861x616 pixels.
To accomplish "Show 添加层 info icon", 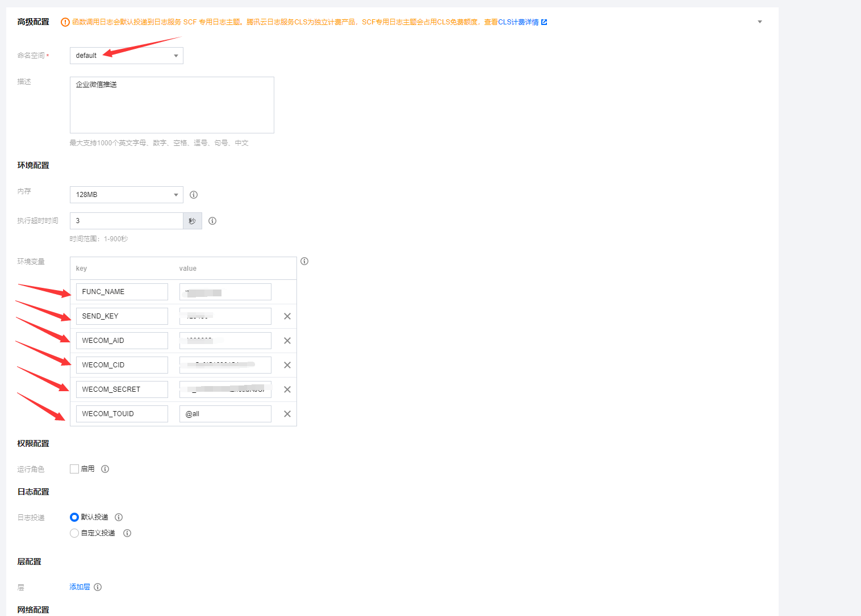I will tap(98, 587).
